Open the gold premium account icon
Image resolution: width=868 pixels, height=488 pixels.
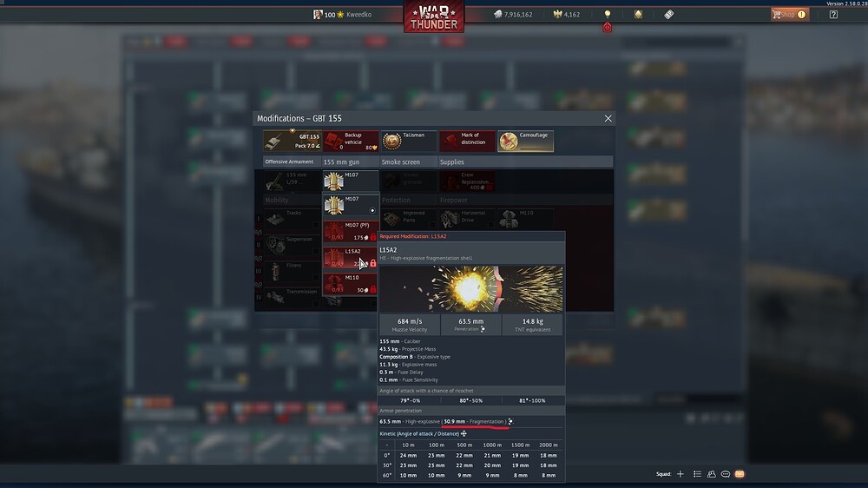638,15
